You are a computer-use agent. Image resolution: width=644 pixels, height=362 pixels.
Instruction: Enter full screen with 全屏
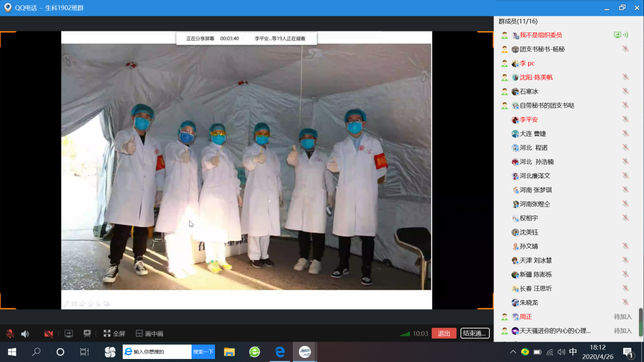coord(114,334)
